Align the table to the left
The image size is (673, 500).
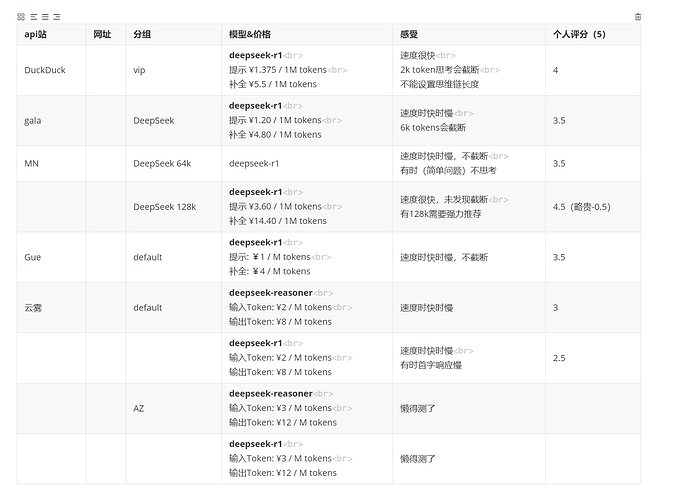[x=34, y=17]
